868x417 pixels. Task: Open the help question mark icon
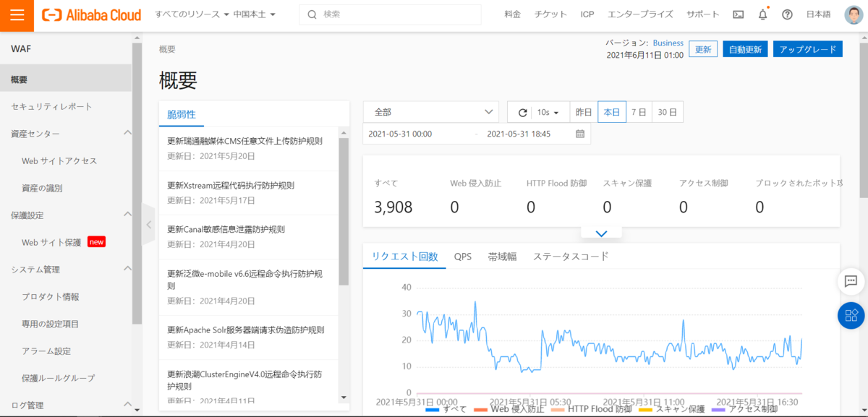(787, 14)
